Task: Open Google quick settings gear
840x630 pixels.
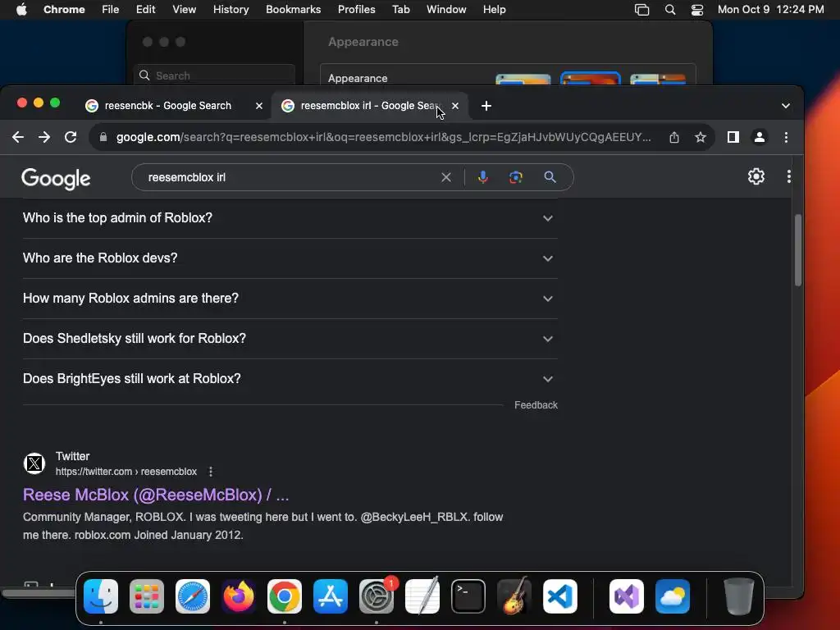Action: tap(756, 176)
